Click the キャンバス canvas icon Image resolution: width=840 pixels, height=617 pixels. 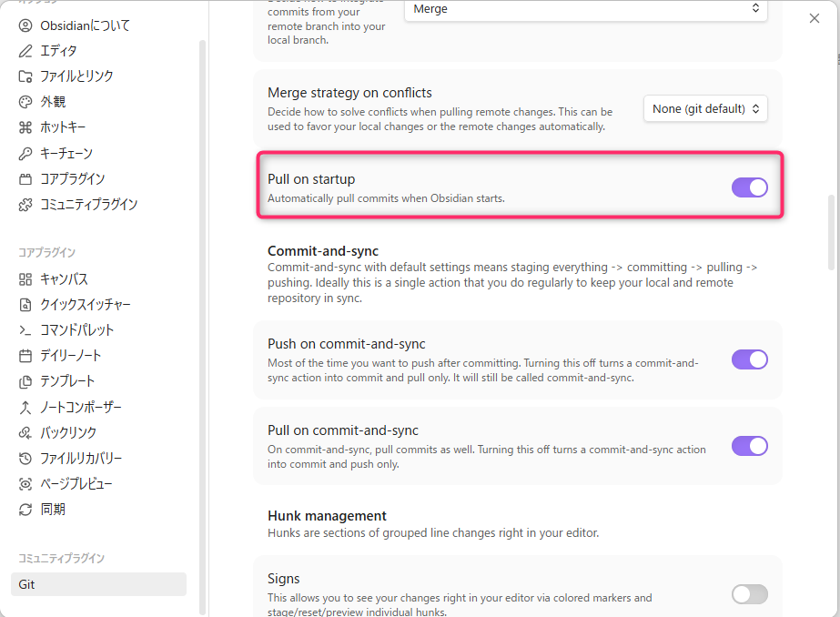coord(25,279)
